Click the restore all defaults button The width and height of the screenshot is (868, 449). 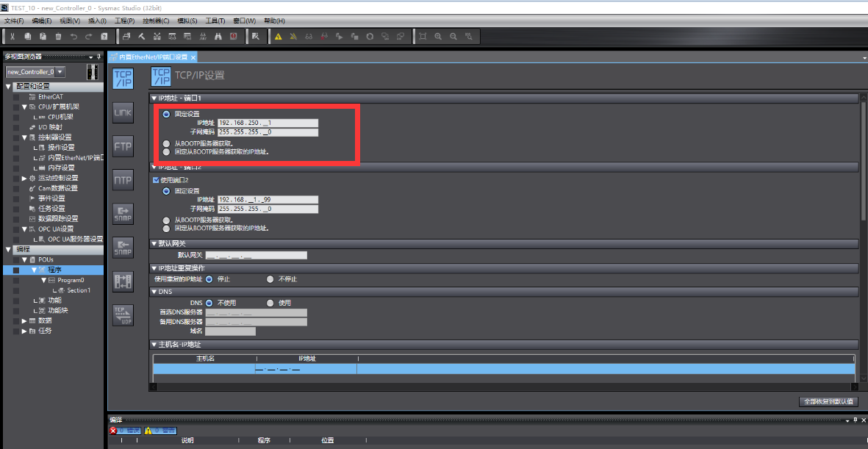tap(829, 401)
